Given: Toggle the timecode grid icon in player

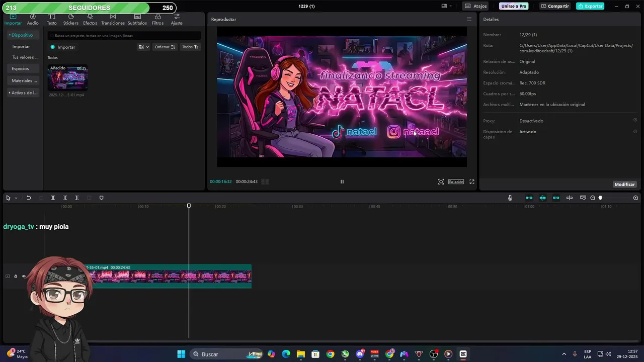Looking at the screenshot, I should tap(265, 182).
